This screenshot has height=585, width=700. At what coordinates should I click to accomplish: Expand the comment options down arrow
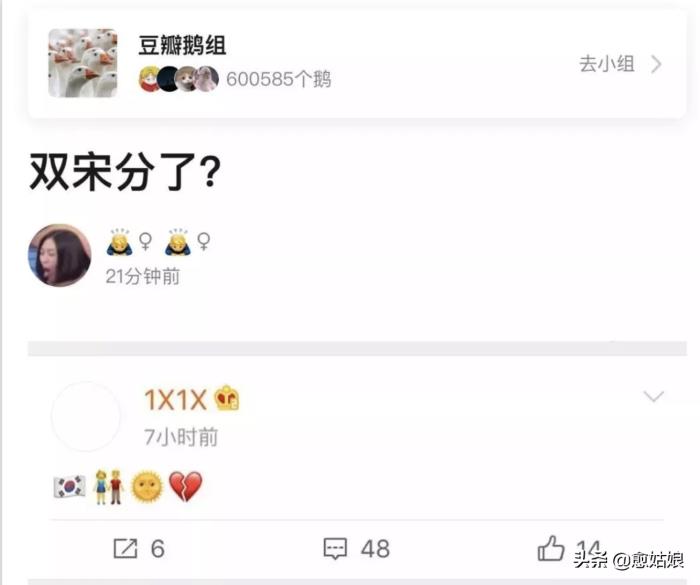[x=654, y=396]
